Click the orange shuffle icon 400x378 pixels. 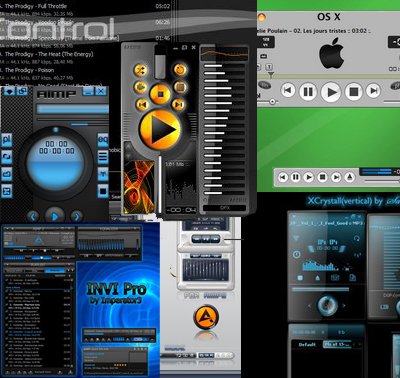tap(140, 70)
